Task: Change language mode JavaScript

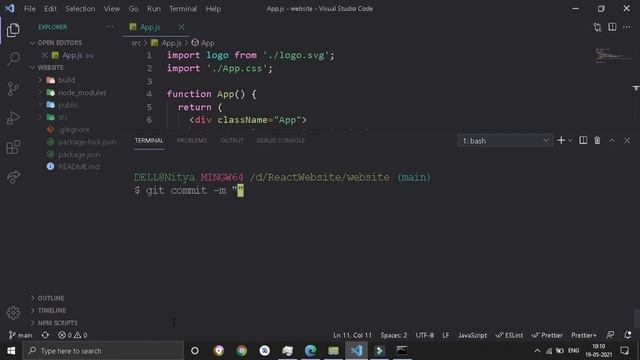Action: tap(472, 335)
